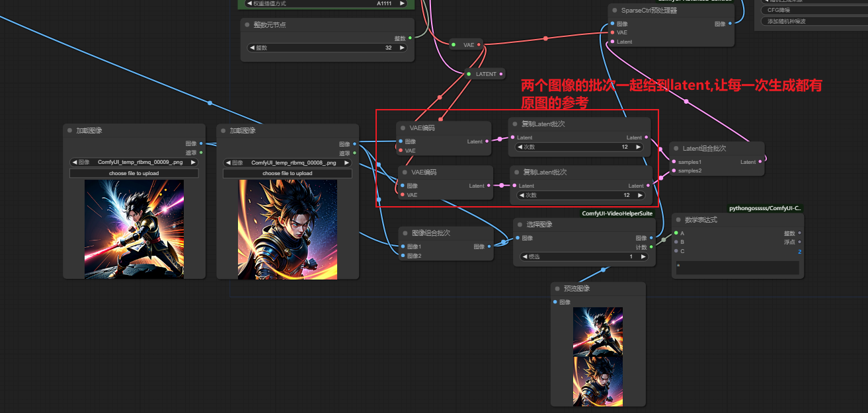This screenshot has height=413, width=868.
Task: Click the 遮罩 output socket of the 00008 image loader
Action: coord(354,153)
